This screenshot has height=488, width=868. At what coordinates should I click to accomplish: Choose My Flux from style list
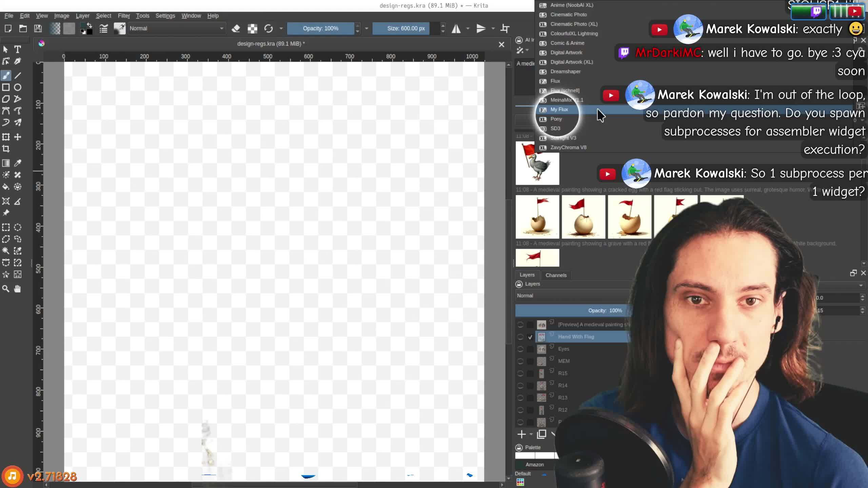559,109
